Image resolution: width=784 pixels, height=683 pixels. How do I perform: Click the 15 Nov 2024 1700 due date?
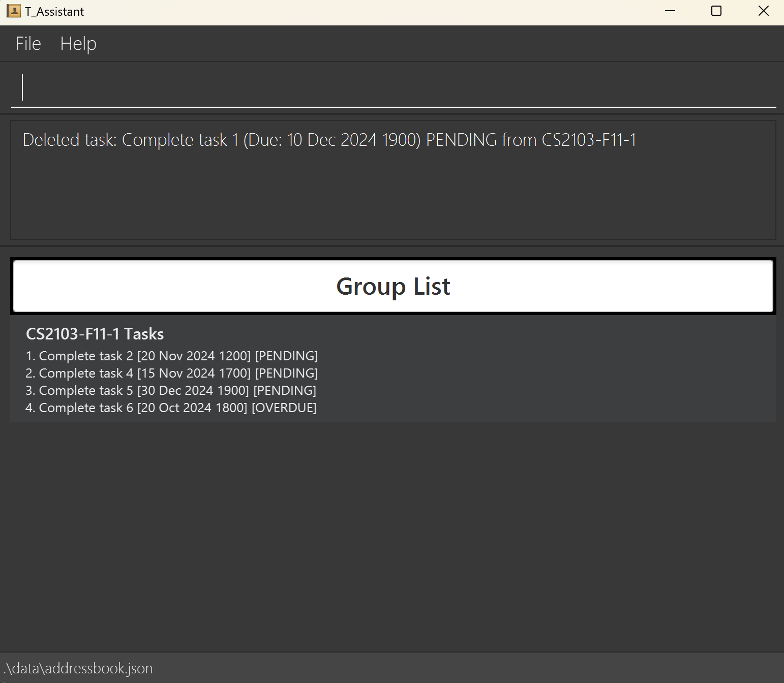click(194, 374)
